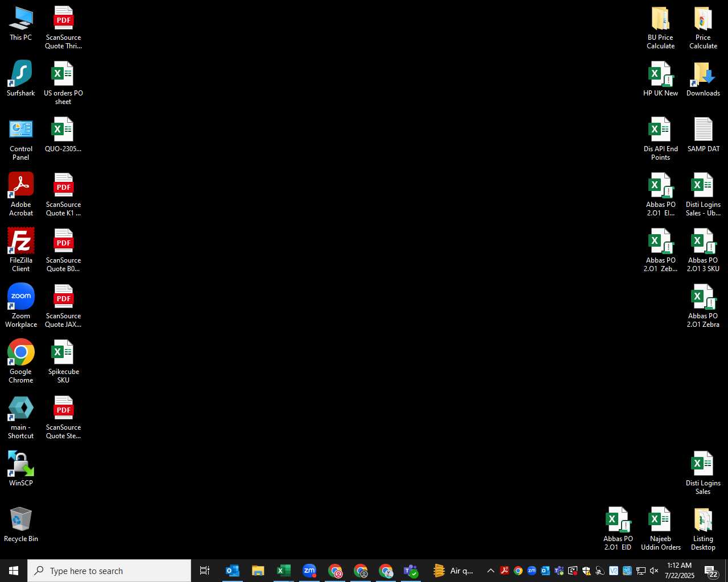Select the Abbas PO 2.01 3 SKU file
Viewport: 728px width, 582px height.
click(x=703, y=251)
